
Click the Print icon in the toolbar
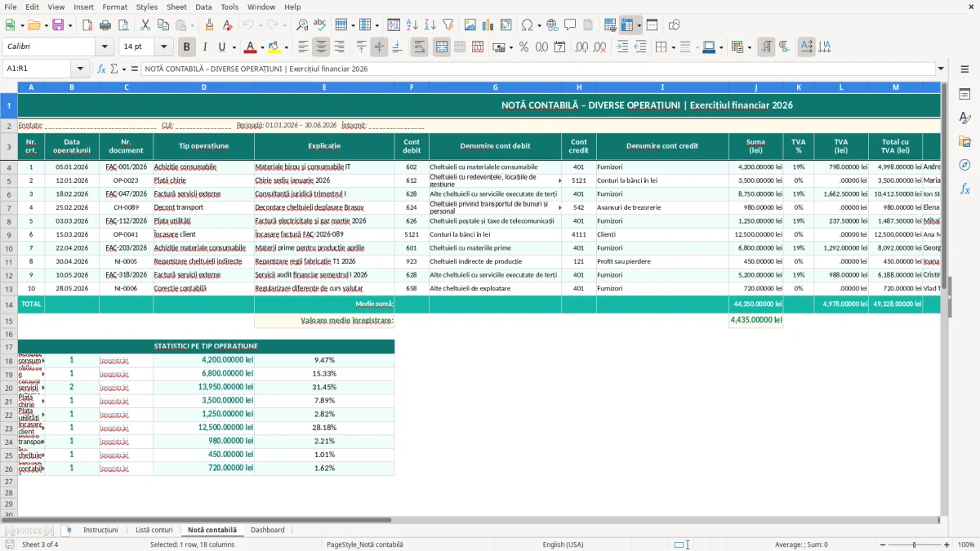tap(105, 25)
